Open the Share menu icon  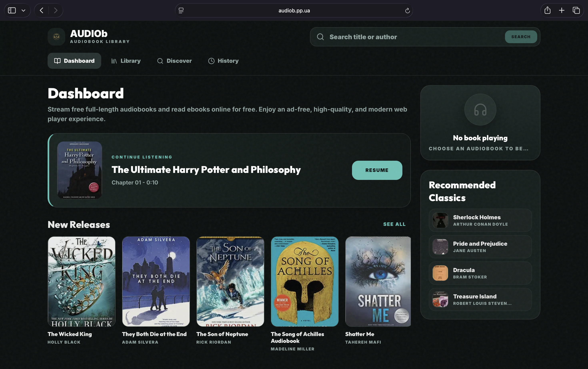click(547, 10)
